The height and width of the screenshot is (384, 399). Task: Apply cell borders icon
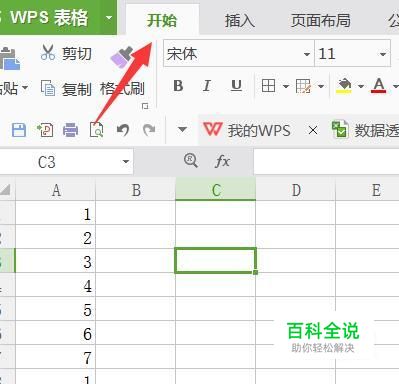pyautogui.click(x=268, y=86)
